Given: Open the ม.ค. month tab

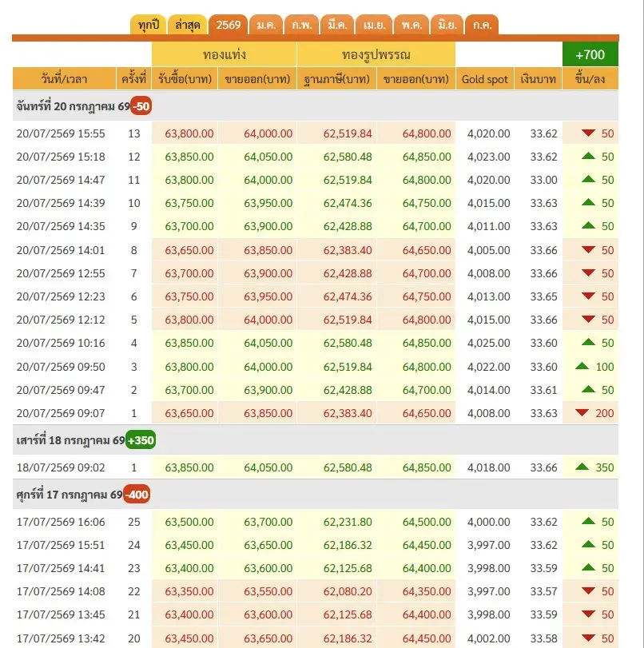Looking at the screenshot, I should coord(266,25).
